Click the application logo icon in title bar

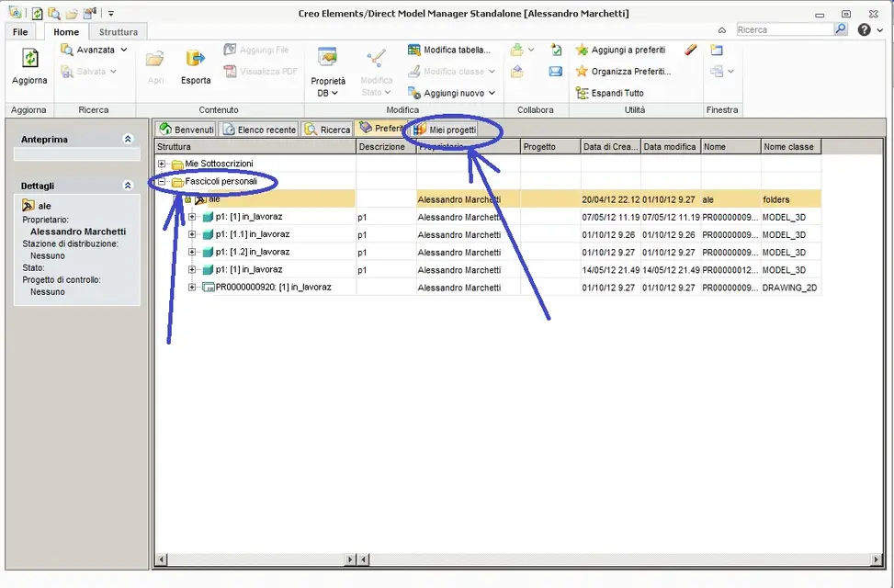[15, 13]
